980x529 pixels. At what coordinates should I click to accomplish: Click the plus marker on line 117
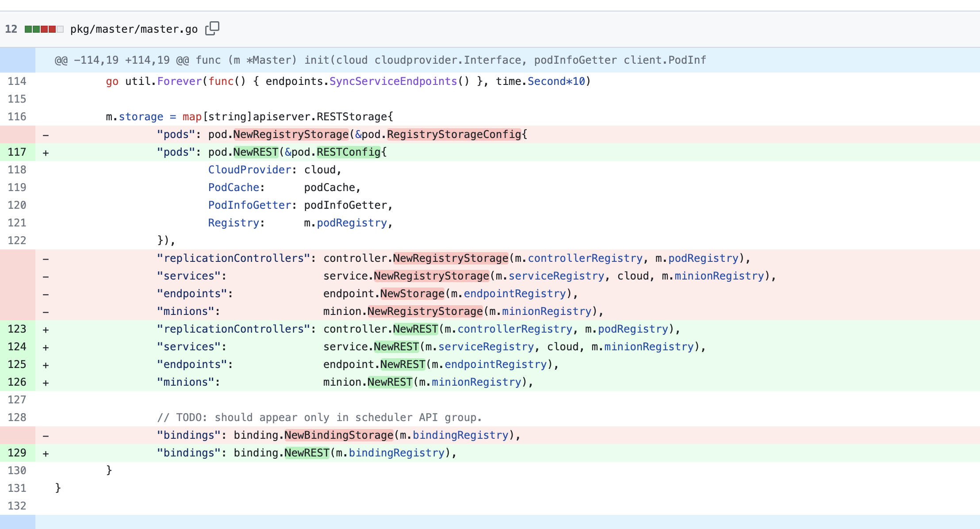click(x=46, y=153)
